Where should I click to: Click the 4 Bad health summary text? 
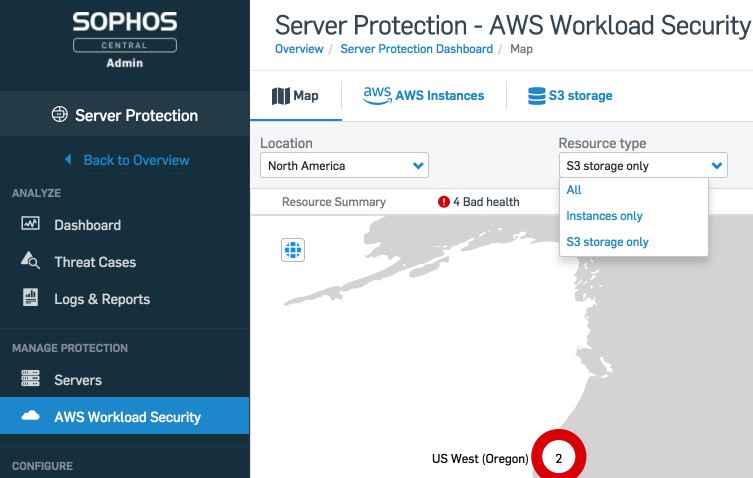point(486,202)
